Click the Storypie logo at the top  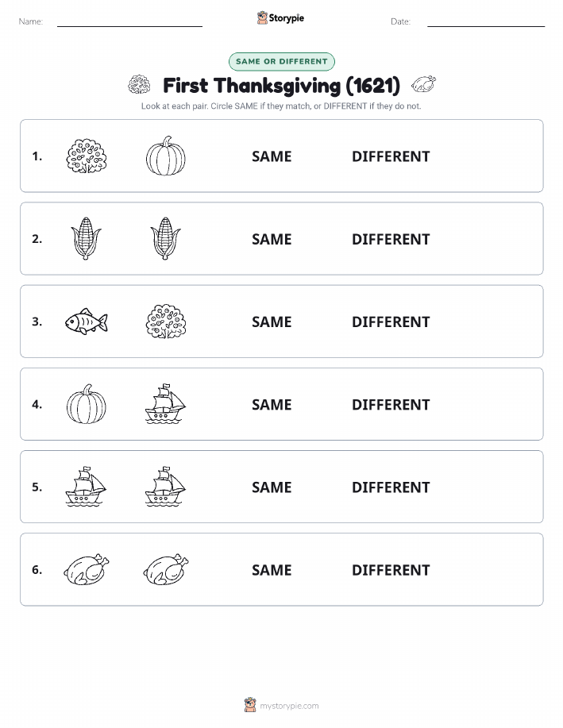click(280, 17)
